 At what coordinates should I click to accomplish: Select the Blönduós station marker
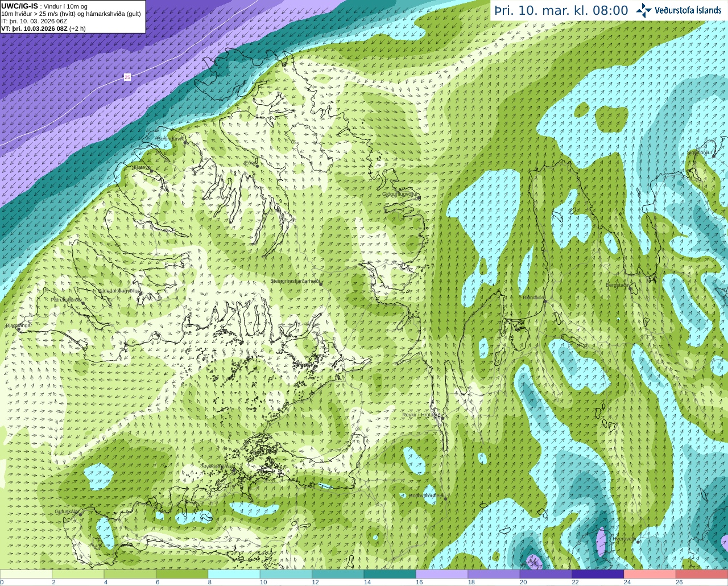point(544,302)
